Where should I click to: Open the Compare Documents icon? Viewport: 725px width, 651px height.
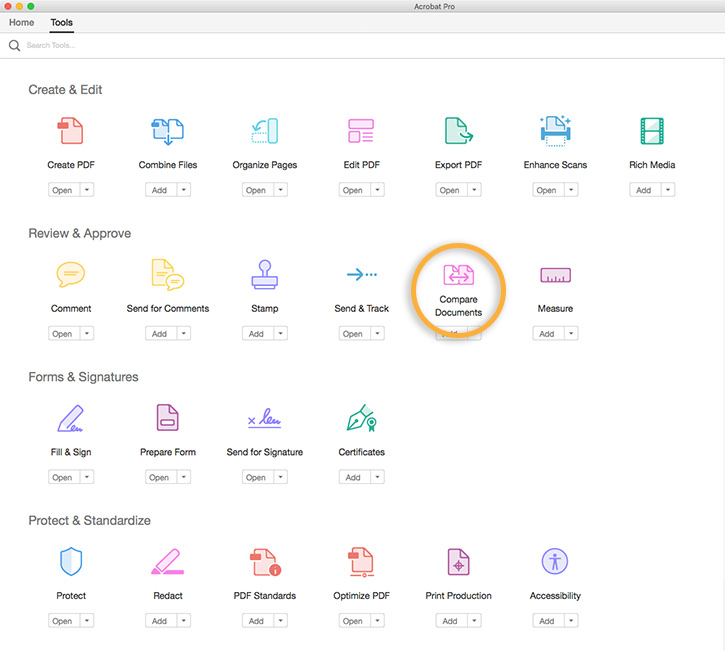tap(458, 275)
